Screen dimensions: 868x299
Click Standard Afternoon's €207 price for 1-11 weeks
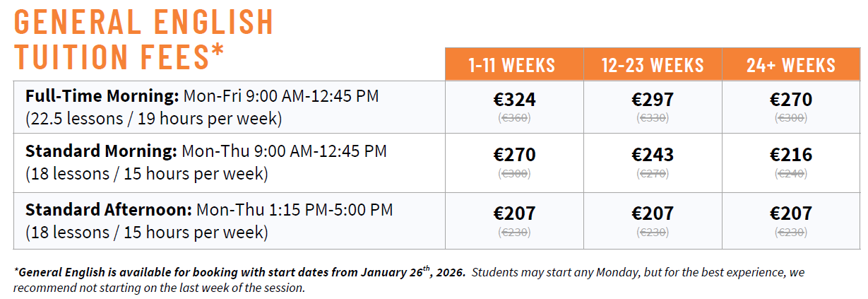(514, 213)
